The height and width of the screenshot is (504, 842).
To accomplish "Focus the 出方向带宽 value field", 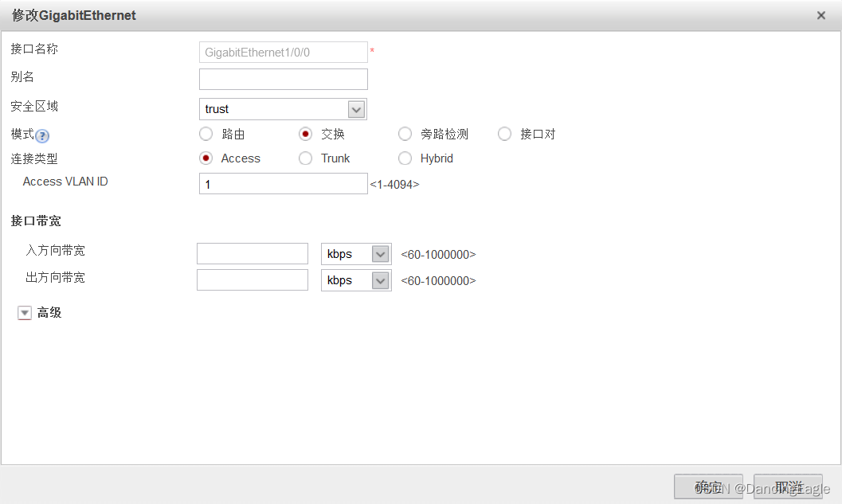I will [x=253, y=279].
